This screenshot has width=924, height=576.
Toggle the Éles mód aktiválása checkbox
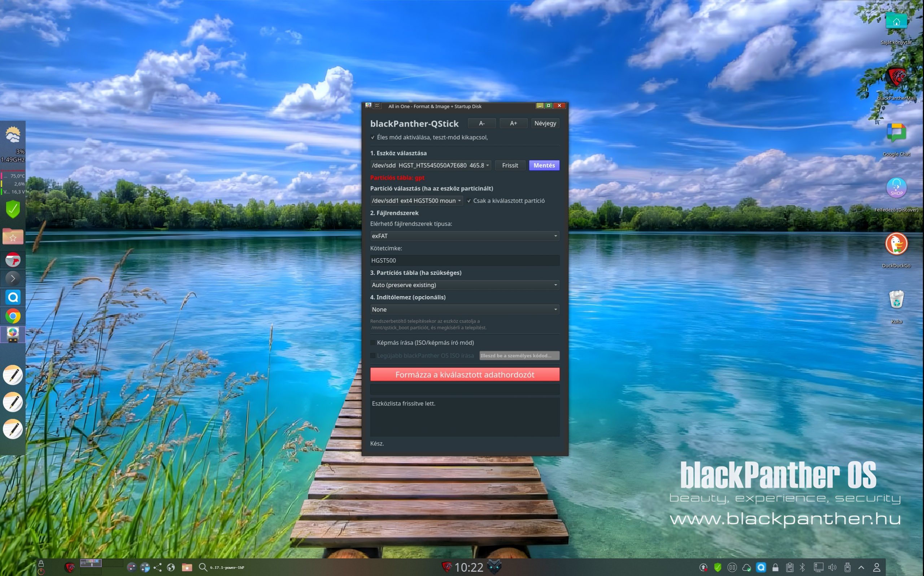point(372,137)
